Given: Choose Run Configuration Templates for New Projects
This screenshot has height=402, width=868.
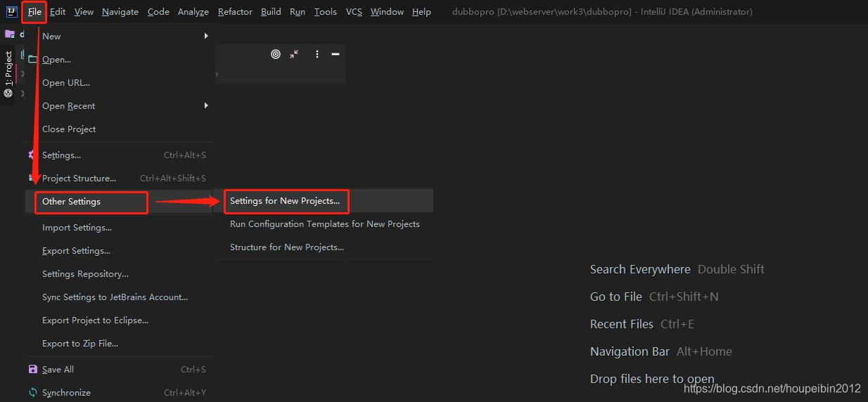Looking at the screenshot, I should pyautogui.click(x=324, y=224).
